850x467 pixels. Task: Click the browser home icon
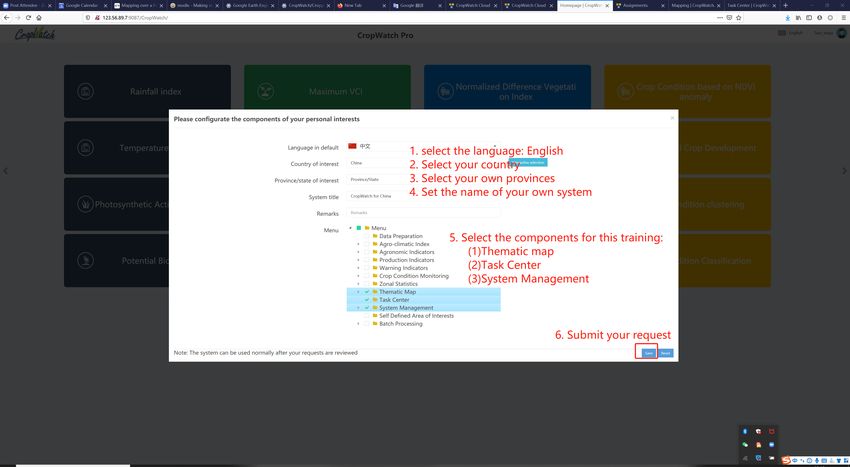pos(38,17)
